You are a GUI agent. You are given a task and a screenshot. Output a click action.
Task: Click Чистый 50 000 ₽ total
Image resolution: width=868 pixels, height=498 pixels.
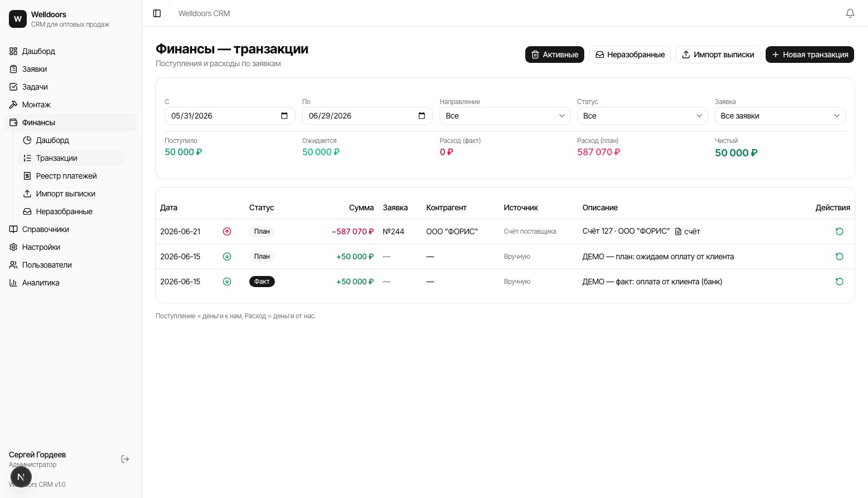(736, 153)
